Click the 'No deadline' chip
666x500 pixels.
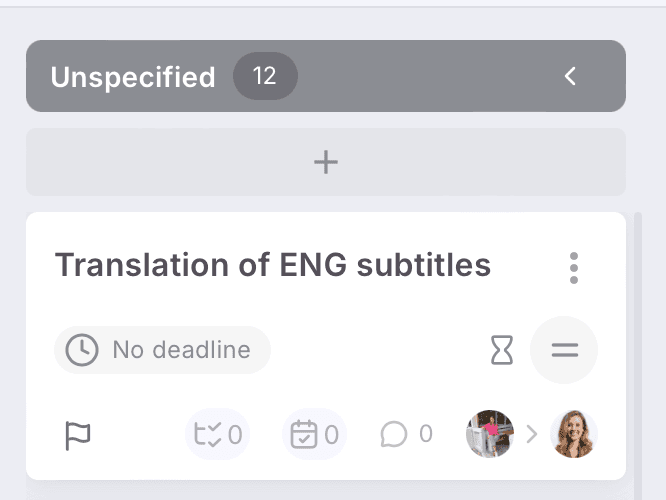(x=162, y=350)
